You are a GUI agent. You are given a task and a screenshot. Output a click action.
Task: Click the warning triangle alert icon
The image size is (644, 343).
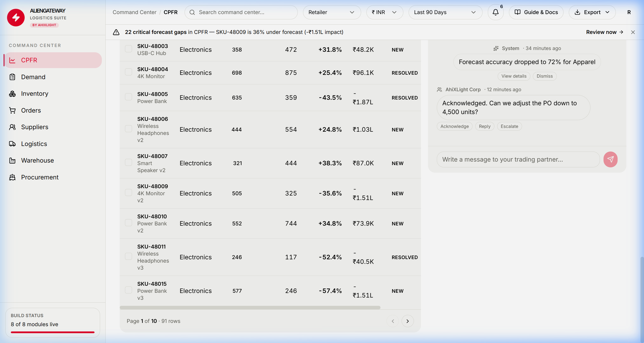(x=116, y=32)
